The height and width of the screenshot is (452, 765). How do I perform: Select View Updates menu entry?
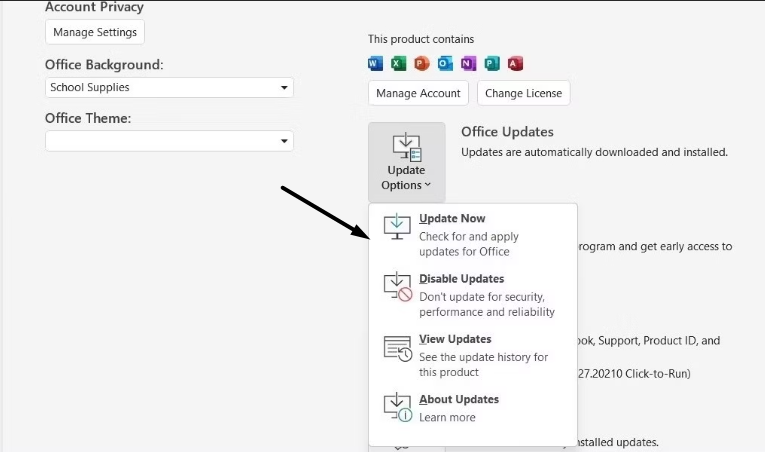tap(455, 339)
